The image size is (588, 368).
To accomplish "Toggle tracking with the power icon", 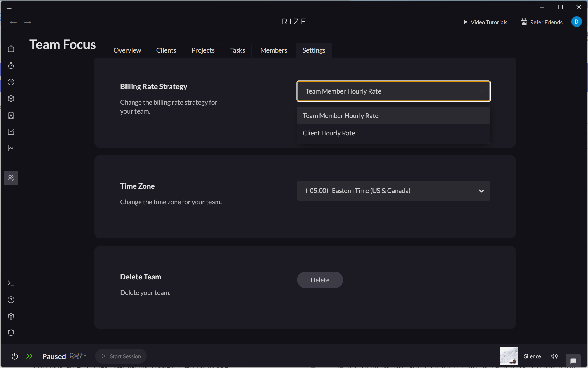I will [15, 356].
